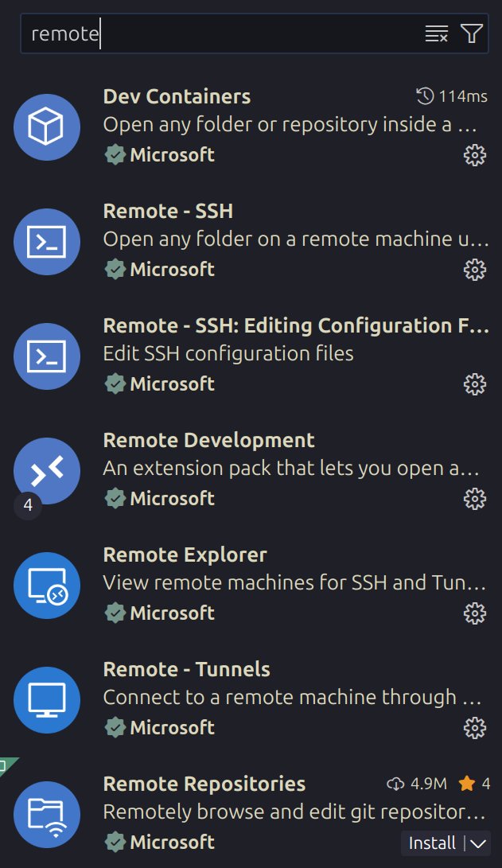Select the Remote Repositories title
The image size is (502, 868).
click(204, 784)
